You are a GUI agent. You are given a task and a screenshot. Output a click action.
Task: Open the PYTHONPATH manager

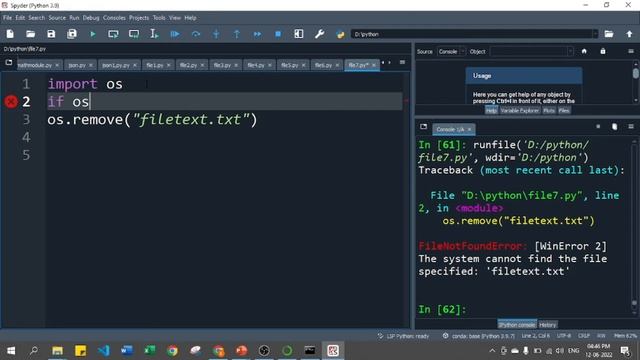[x=340, y=34]
